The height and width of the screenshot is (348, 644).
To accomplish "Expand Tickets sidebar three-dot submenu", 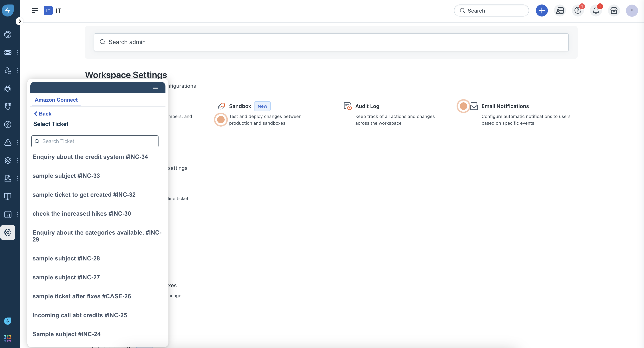I will point(17,52).
